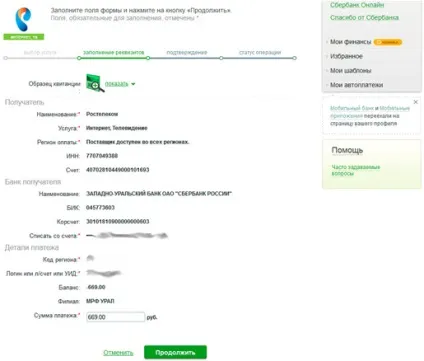This screenshot has height=361, width=424.
Task: Select the recipient name 'Ростелеком'
Action: [102, 114]
